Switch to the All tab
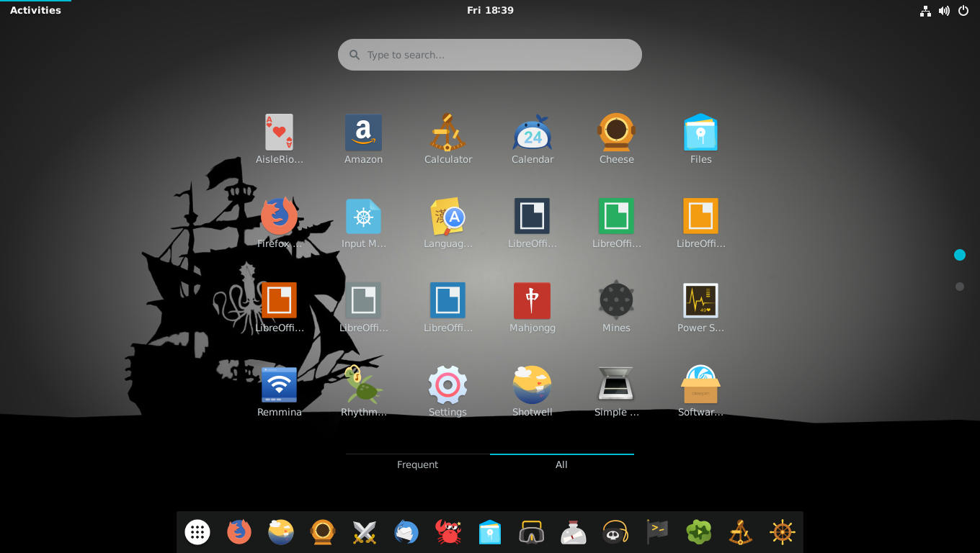 [x=562, y=464]
